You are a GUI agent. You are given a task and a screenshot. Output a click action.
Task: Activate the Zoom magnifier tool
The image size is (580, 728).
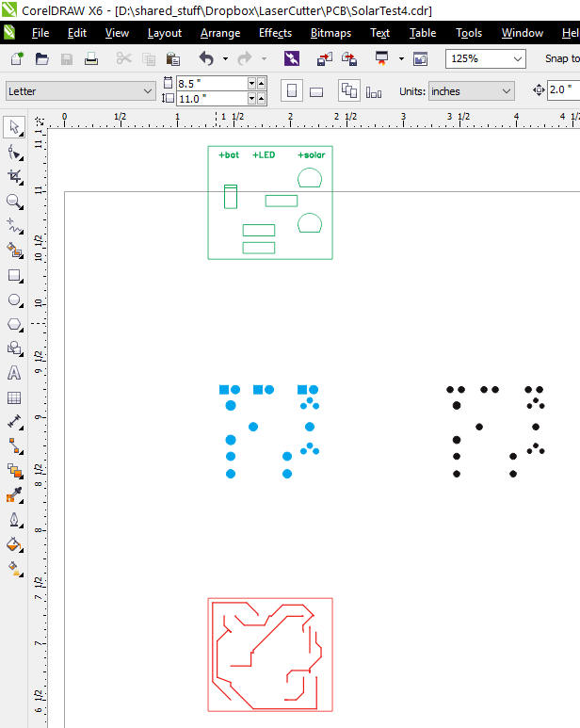(x=14, y=202)
